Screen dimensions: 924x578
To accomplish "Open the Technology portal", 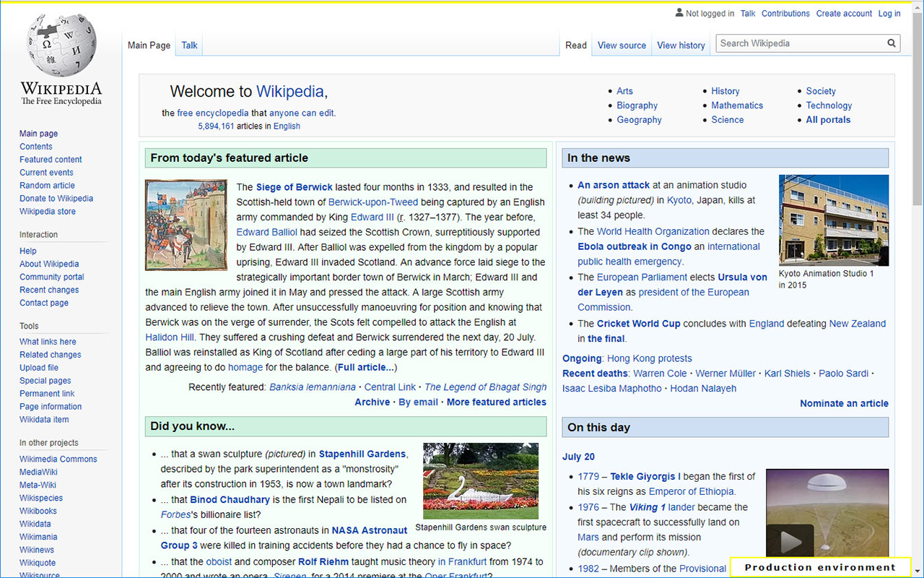I will tap(829, 105).
